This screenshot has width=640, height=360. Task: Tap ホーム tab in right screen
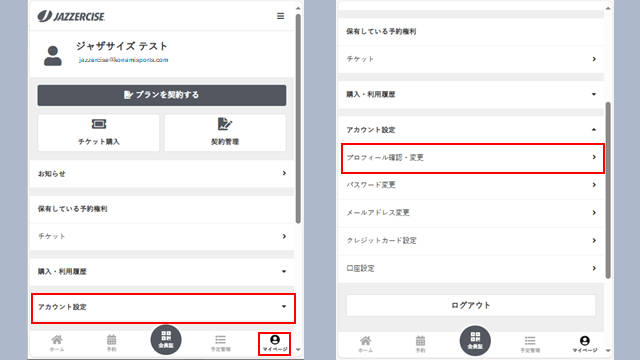pos(365,344)
